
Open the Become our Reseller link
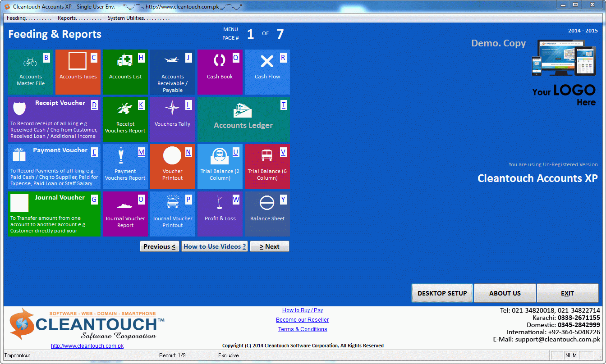click(303, 320)
